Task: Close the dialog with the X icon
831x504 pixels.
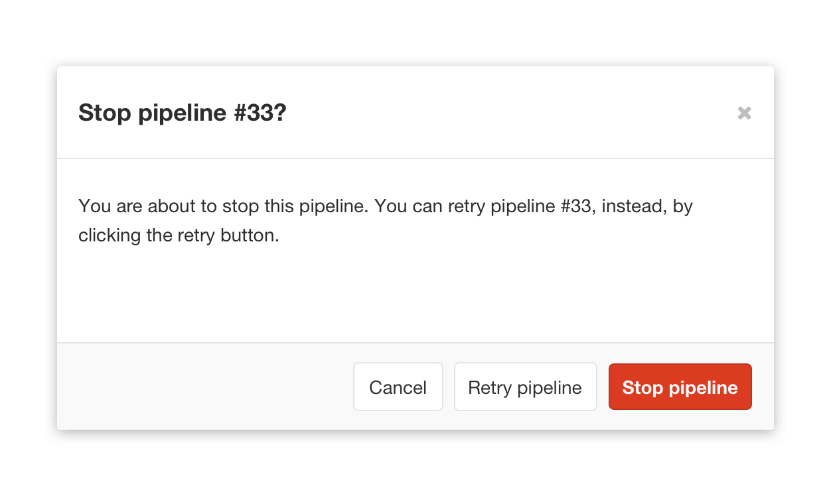Action: click(744, 113)
